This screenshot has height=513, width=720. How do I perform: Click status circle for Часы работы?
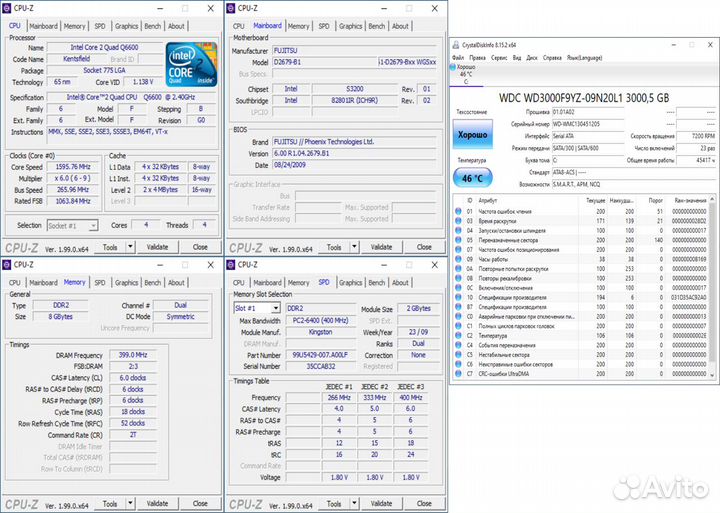(x=458, y=259)
